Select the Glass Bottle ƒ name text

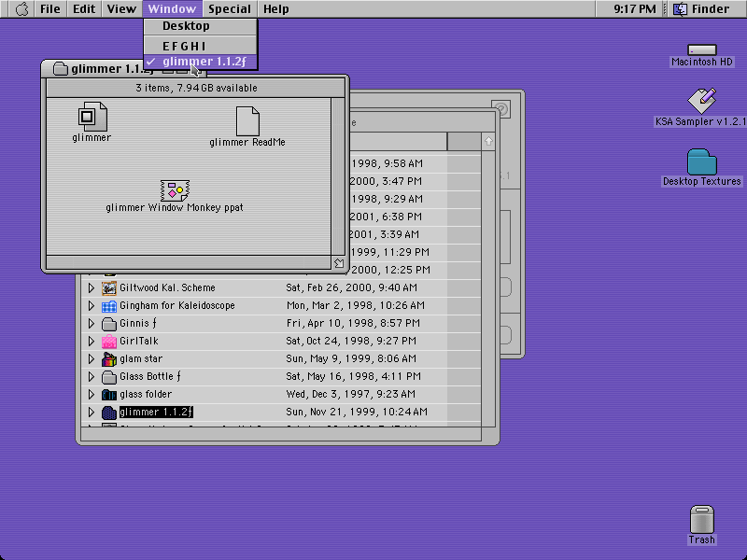(x=150, y=377)
